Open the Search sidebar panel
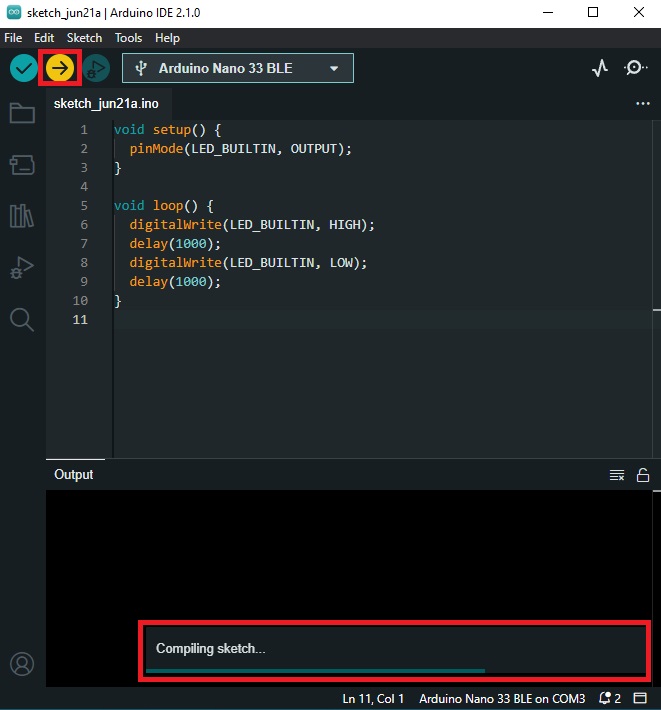661x710 pixels. tap(22, 320)
